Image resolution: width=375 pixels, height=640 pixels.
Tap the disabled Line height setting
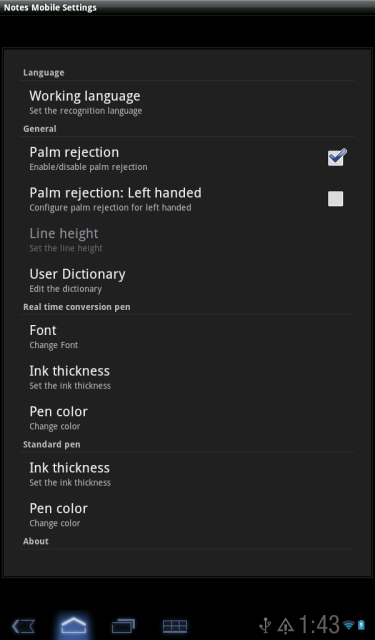coord(187,240)
